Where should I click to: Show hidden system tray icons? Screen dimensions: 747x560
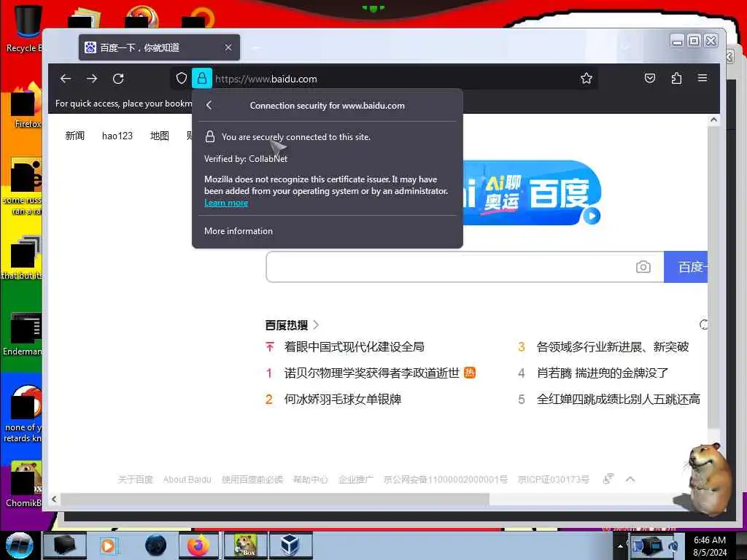[620, 546]
